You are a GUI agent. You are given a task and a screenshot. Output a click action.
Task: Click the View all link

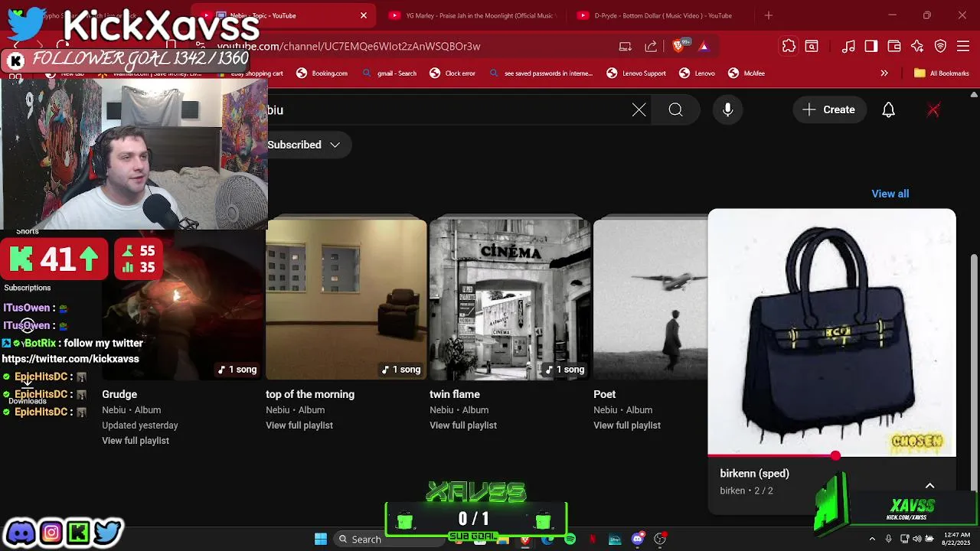pyautogui.click(x=890, y=194)
